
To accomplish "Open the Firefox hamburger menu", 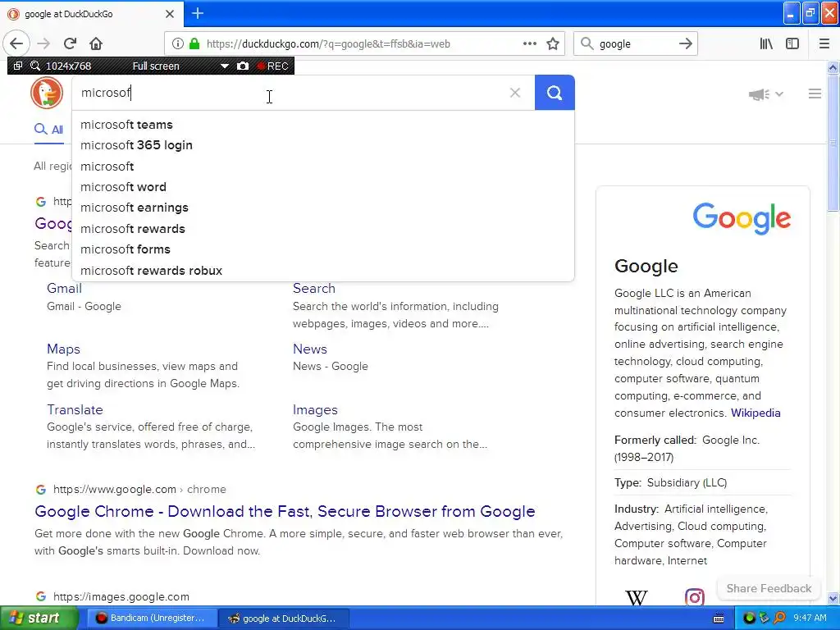I will point(824,44).
